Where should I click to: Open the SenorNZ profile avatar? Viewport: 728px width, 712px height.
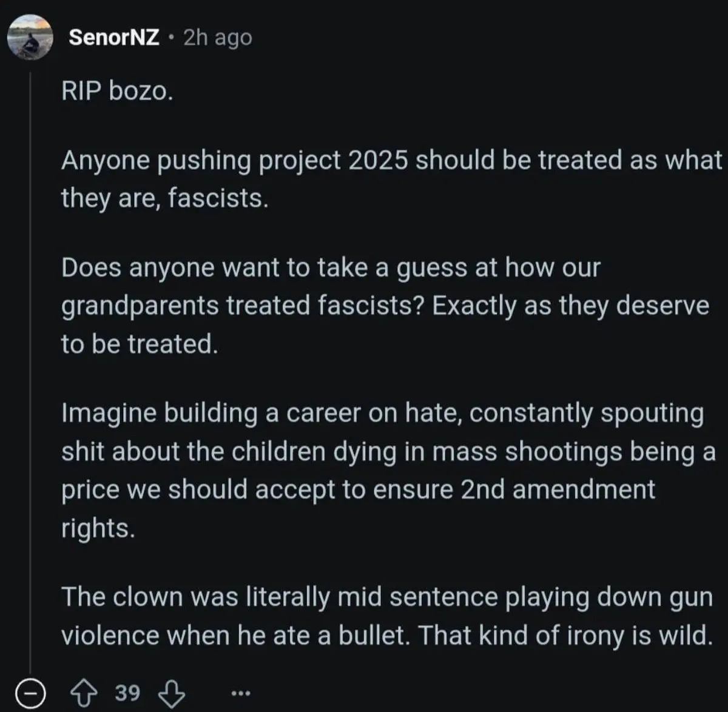tap(30, 38)
